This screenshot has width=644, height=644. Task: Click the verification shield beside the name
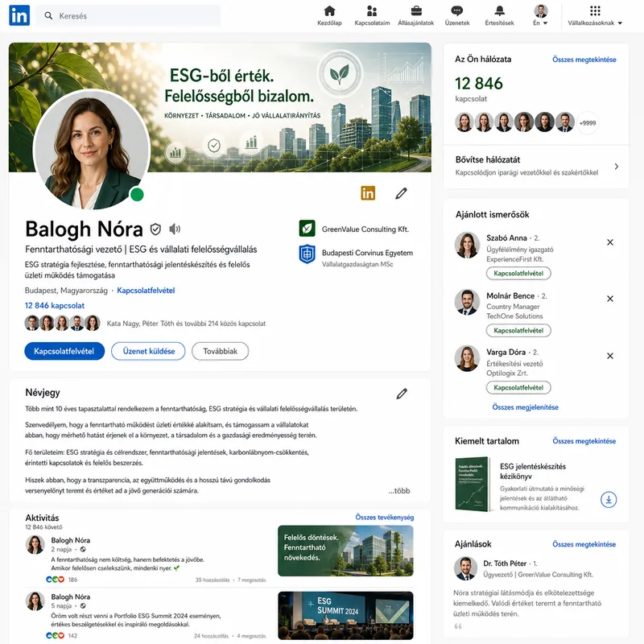pyautogui.click(x=155, y=229)
